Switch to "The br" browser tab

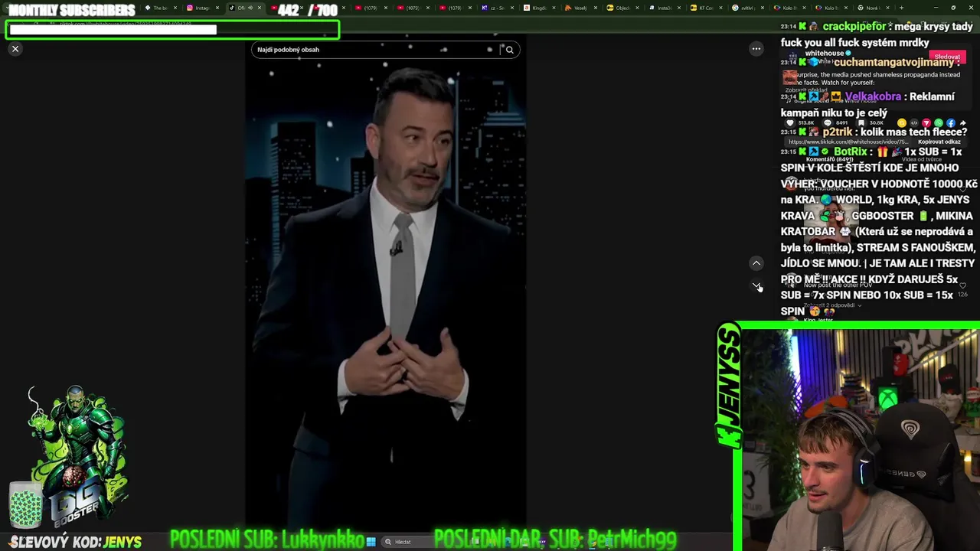point(160,8)
